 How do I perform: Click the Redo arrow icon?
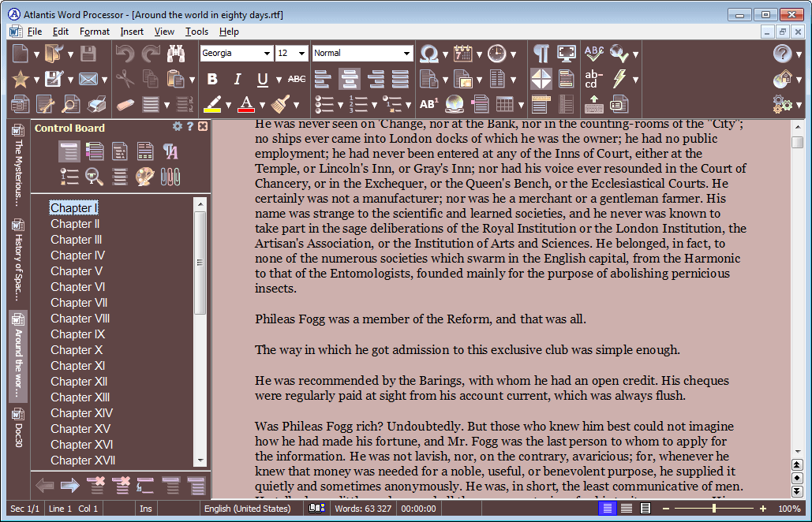[151, 54]
